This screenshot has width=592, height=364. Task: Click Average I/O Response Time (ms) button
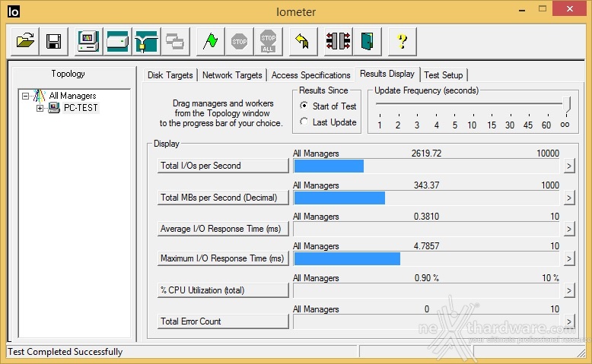(x=223, y=229)
